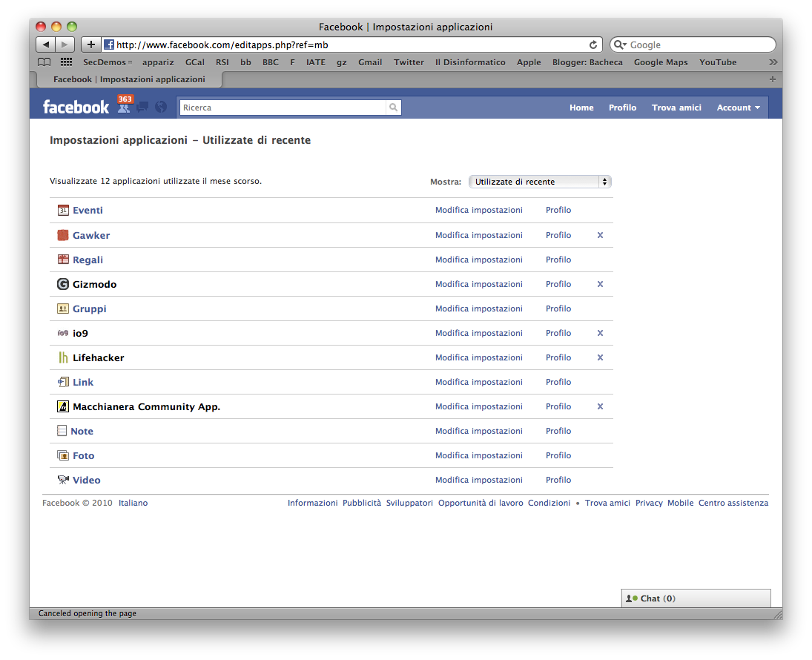The image size is (812, 660).
Task: Open the Macchianera Community App. link
Action: click(x=147, y=406)
